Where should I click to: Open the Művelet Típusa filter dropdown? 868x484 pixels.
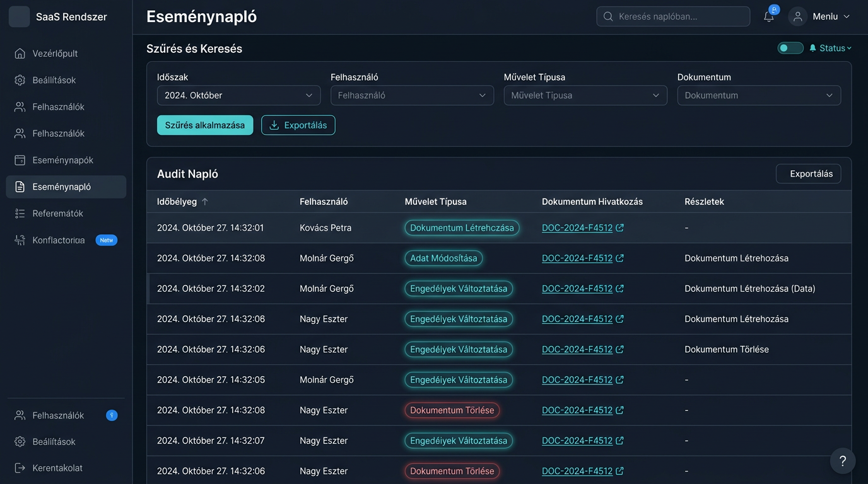pos(585,95)
